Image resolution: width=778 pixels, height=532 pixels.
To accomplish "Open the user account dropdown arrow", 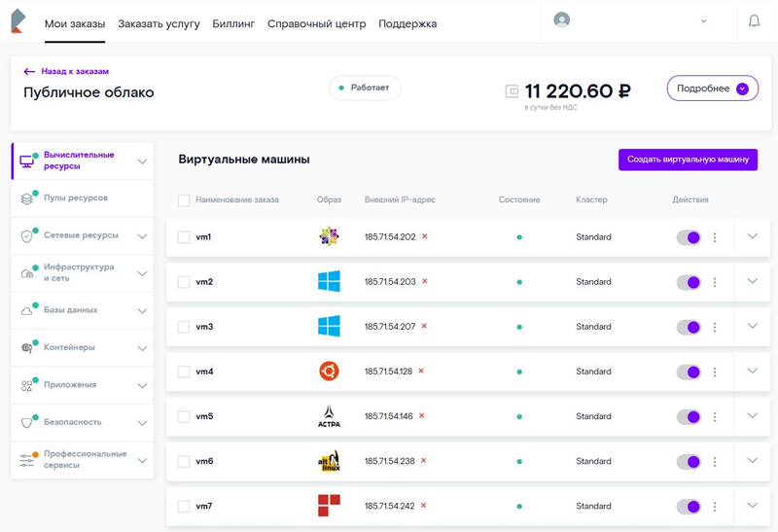I will click(x=703, y=20).
